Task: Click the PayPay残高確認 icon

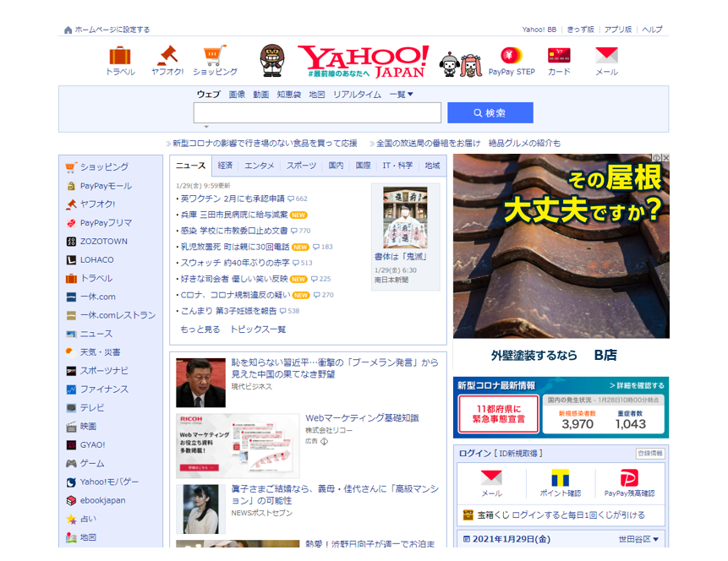Action: coord(629,477)
